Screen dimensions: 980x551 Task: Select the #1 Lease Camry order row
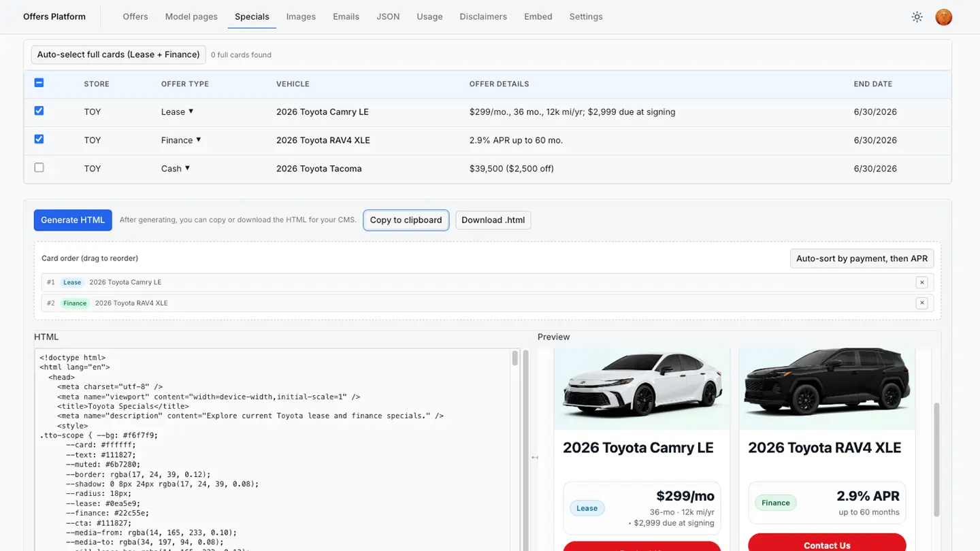(x=487, y=282)
